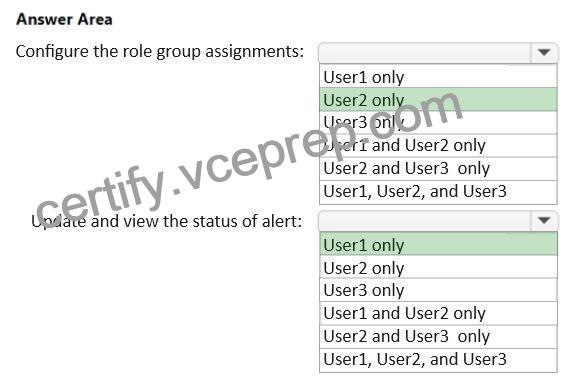Select 'User2 and User3 only' for role groups
Viewport: 567px width, 386px height.
438,169
